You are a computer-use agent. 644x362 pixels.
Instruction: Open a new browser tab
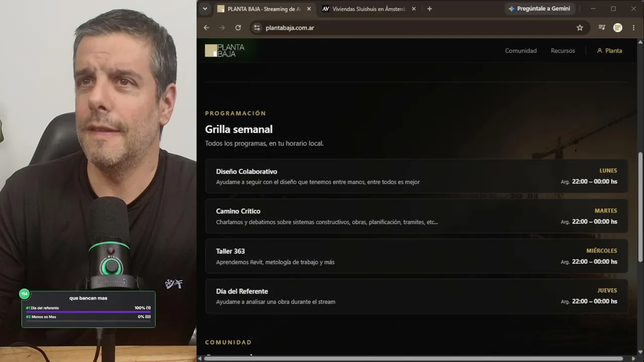point(429,9)
